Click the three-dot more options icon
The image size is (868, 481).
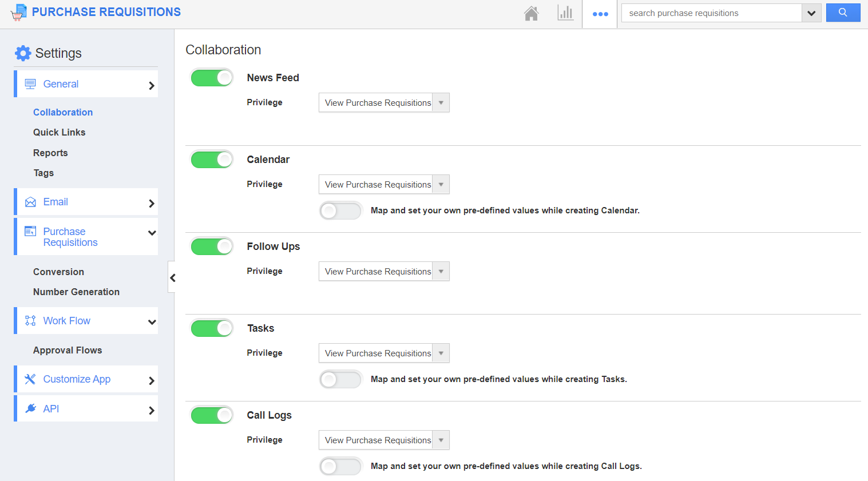(600, 14)
